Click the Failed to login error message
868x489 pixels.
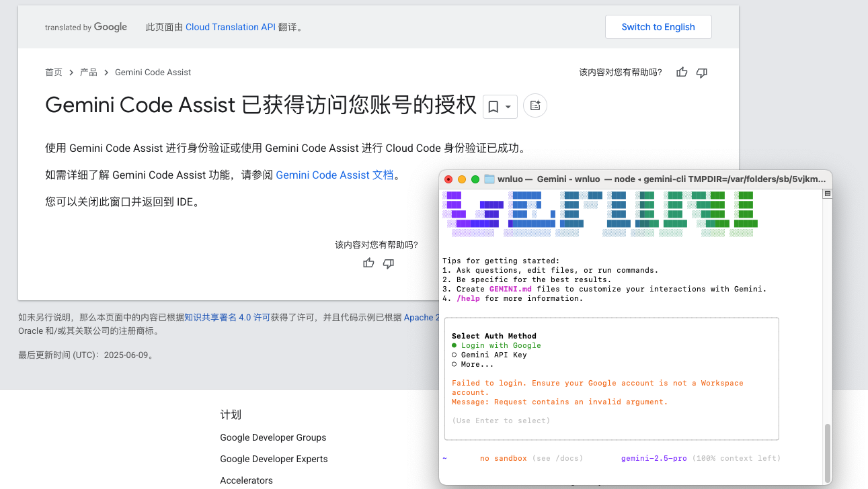598,388
